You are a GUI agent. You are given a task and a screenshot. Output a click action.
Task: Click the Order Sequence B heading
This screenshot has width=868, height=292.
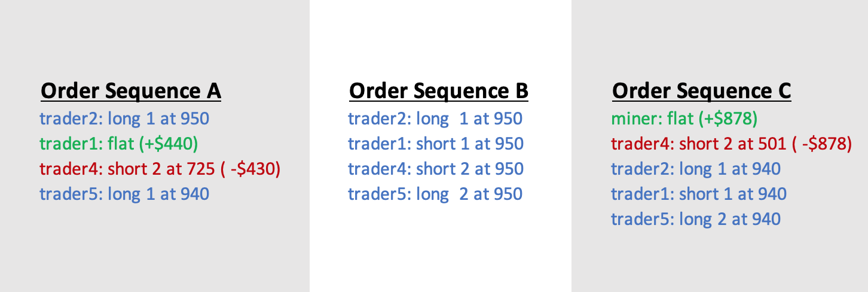coord(439,91)
